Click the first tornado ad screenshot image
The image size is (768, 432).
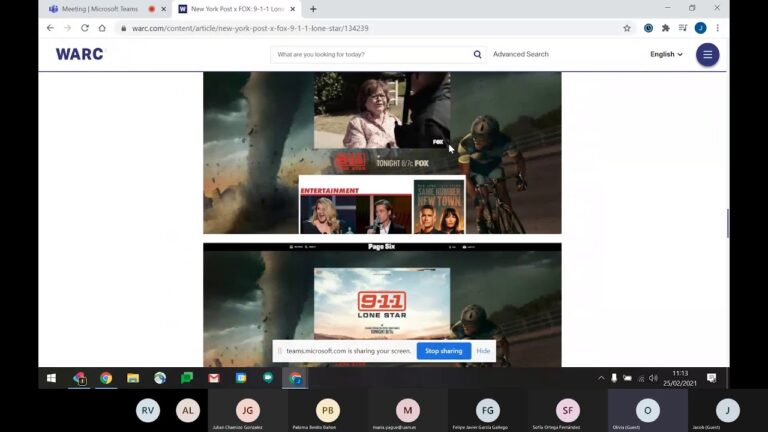(382, 153)
